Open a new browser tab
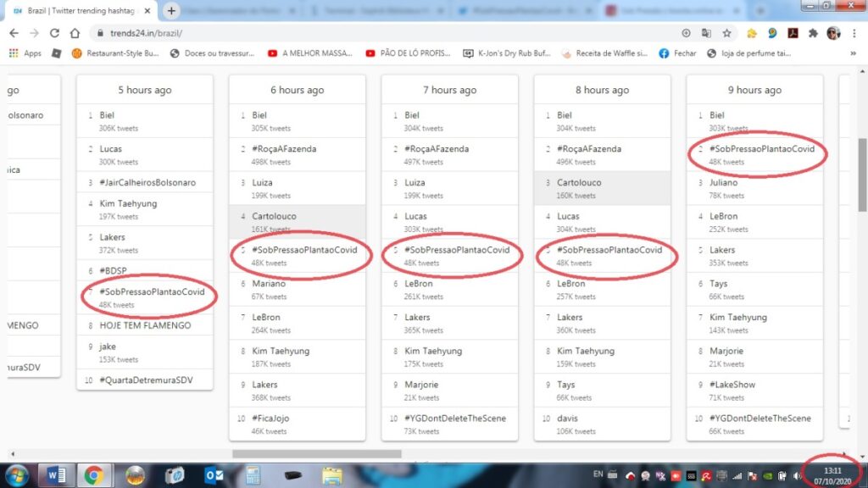 pyautogui.click(x=171, y=10)
